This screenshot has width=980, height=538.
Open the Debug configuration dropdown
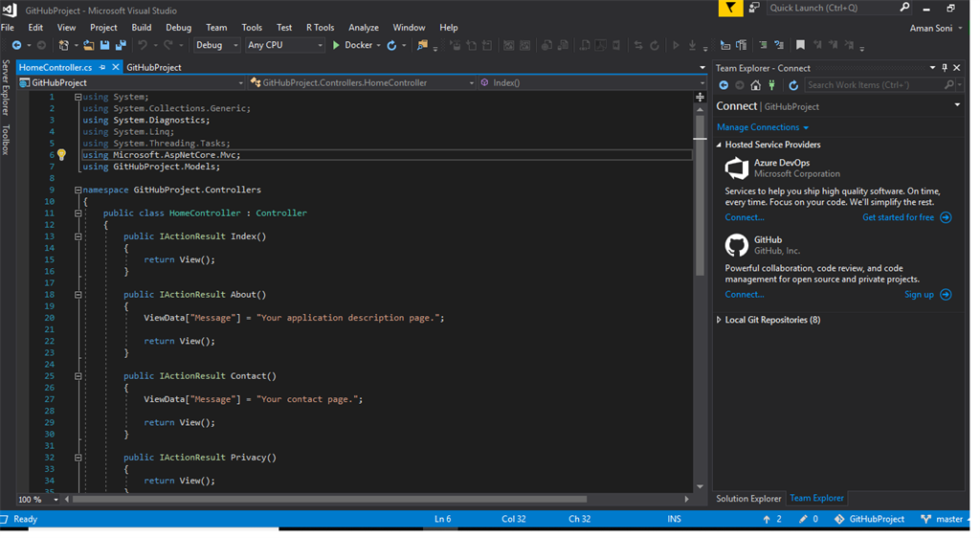(216, 45)
